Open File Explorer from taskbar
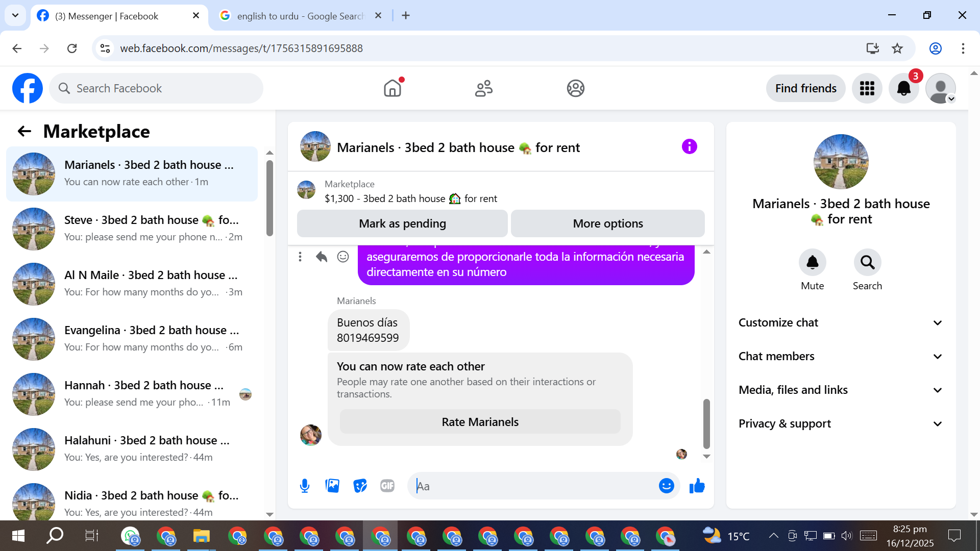 coord(202,536)
